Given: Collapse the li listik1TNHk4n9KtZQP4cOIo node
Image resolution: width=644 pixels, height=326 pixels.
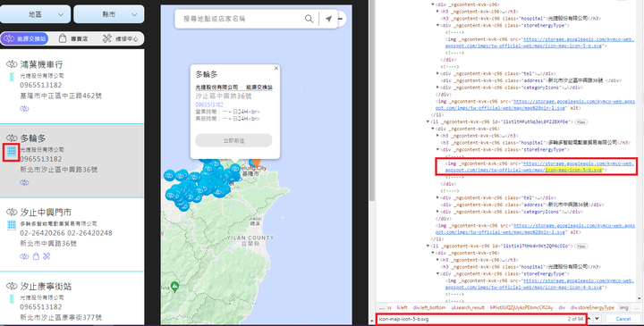Looking at the screenshot, I should point(428,246).
